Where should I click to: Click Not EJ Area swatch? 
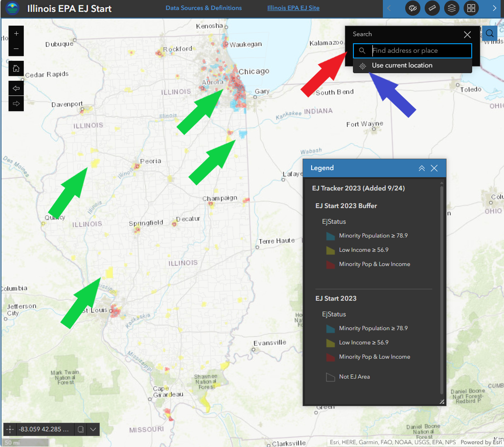(x=331, y=377)
